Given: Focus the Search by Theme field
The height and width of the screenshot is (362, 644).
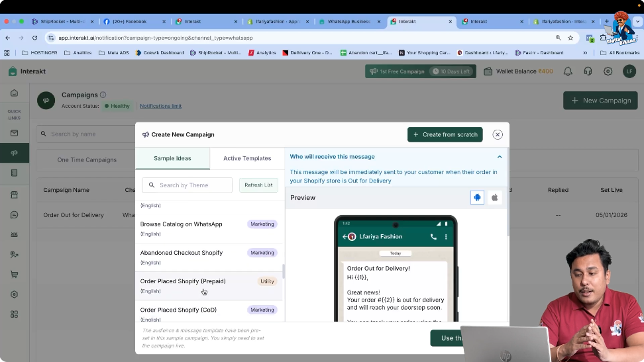Looking at the screenshot, I should tap(188, 185).
